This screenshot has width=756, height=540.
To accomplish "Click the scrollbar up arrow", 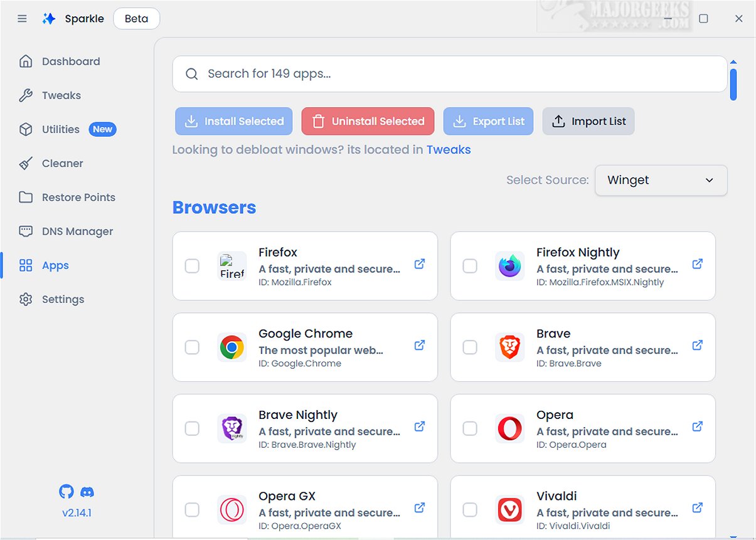I will 733,61.
